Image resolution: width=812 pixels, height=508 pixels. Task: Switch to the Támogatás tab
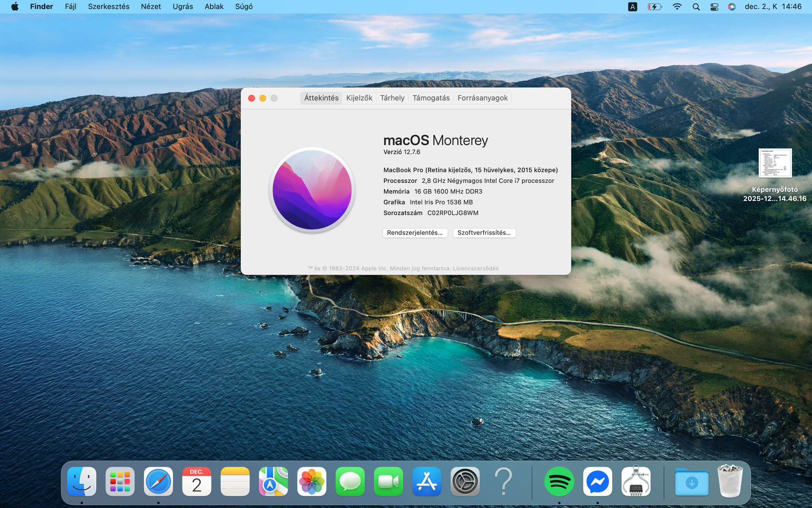coord(431,98)
